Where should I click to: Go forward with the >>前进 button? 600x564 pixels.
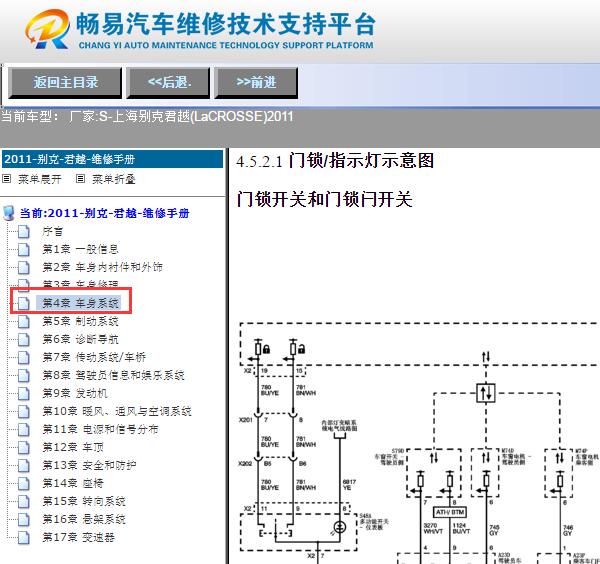coord(256,83)
